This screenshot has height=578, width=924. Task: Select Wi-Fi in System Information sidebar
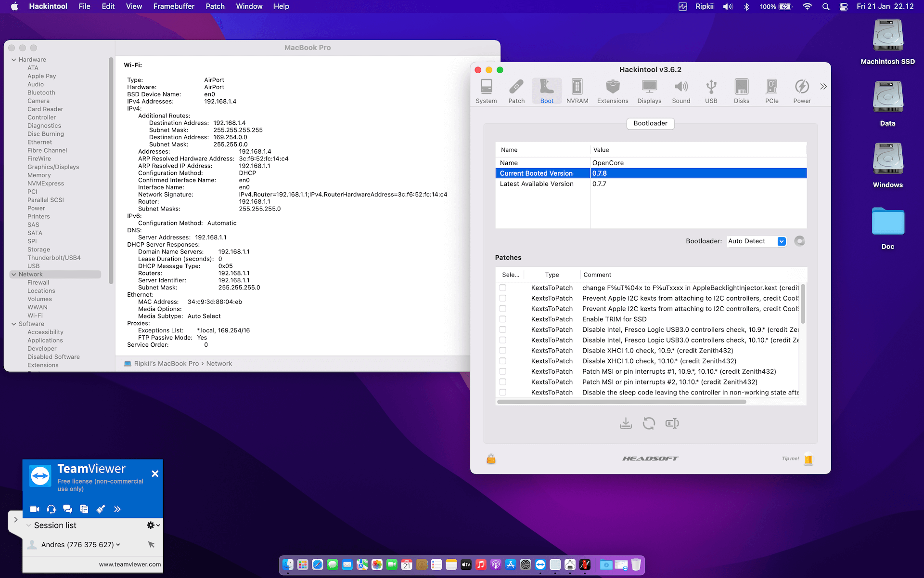pos(35,316)
